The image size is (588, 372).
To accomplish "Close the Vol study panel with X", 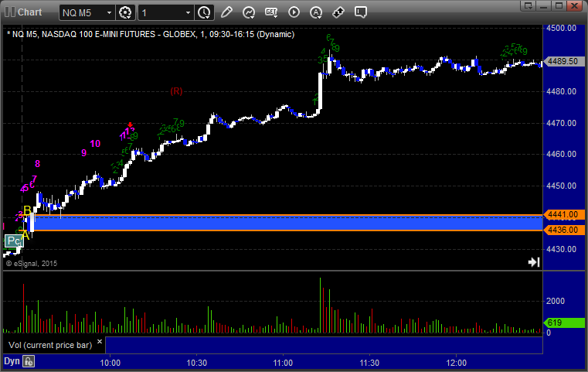I will [x=100, y=342].
